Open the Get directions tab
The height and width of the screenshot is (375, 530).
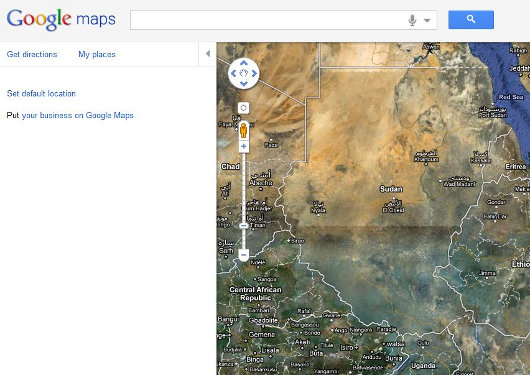(32, 54)
